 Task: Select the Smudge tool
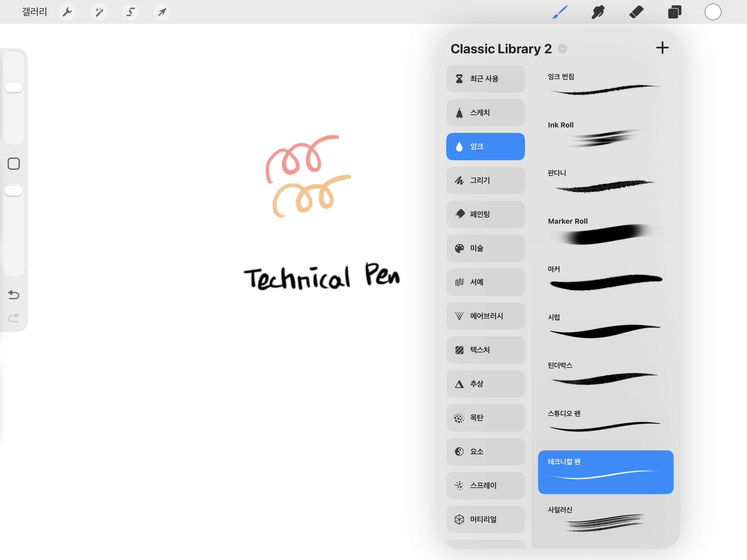click(x=598, y=12)
